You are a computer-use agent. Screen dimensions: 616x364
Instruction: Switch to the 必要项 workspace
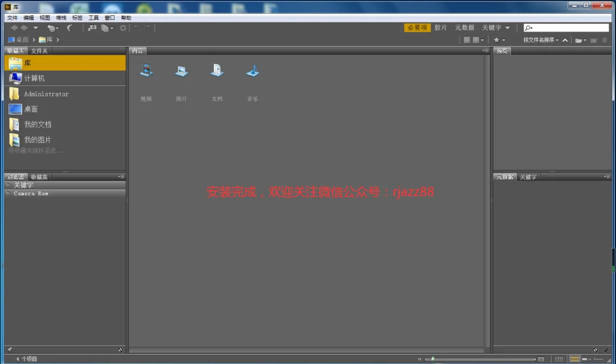(417, 27)
